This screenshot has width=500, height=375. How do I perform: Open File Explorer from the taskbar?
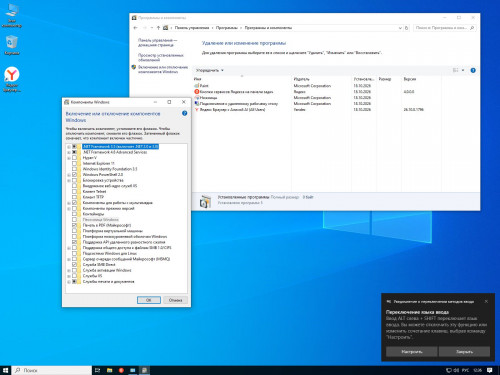click(109, 370)
